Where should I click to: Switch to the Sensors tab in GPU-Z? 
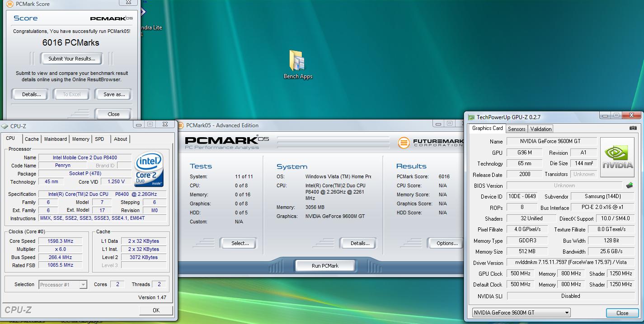517,129
